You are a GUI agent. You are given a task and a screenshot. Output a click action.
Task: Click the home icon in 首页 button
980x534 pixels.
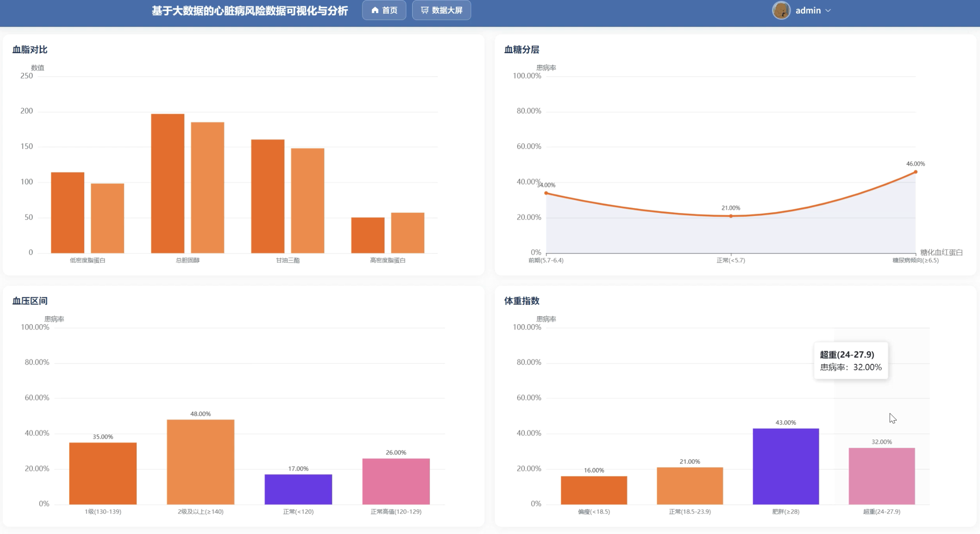(375, 10)
